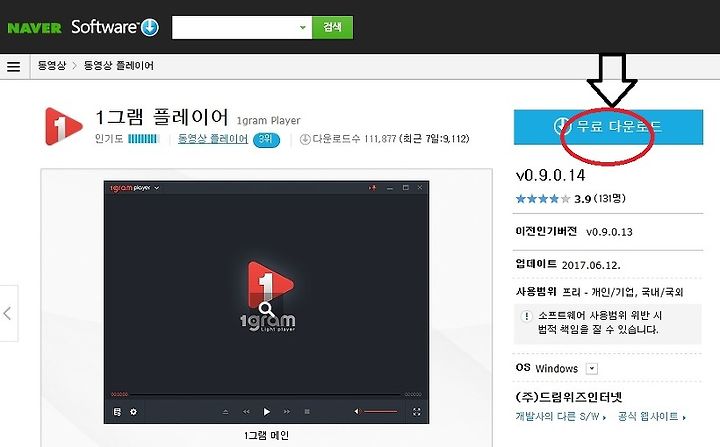Click the warning exclamation icon
Image resolution: width=720 pixels, height=447 pixels.
click(526, 316)
